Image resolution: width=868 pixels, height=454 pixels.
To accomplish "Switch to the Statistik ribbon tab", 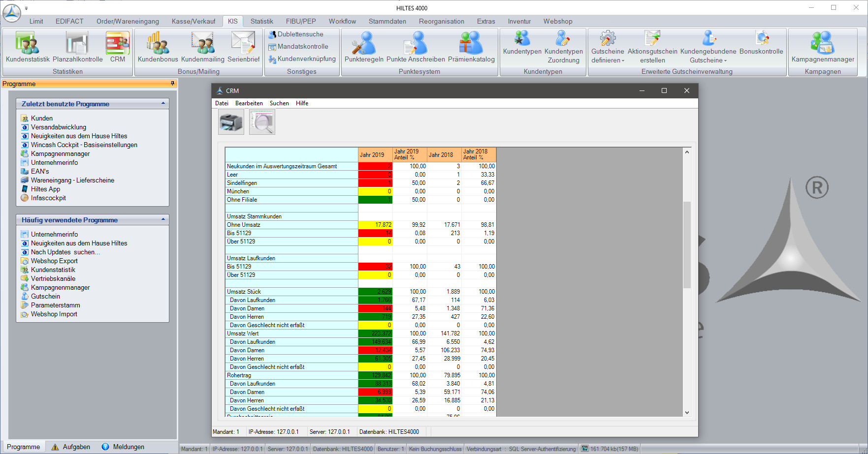I will pyautogui.click(x=261, y=21).
